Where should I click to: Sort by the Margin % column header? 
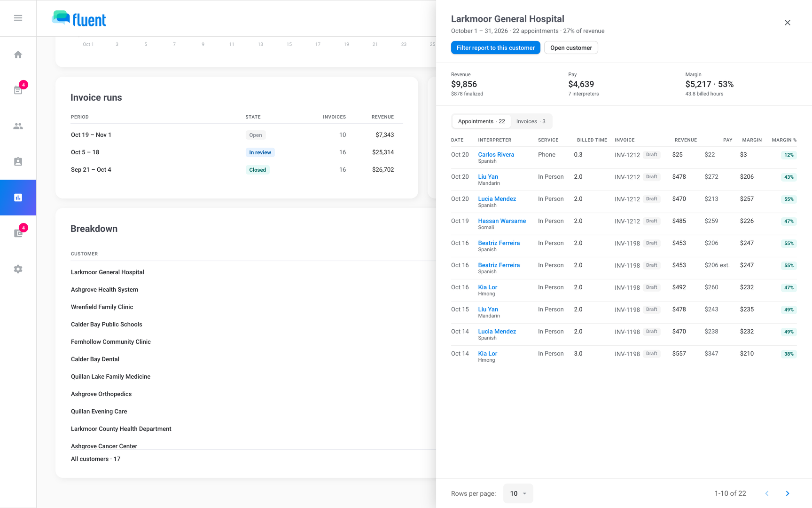tap(784, 140)
